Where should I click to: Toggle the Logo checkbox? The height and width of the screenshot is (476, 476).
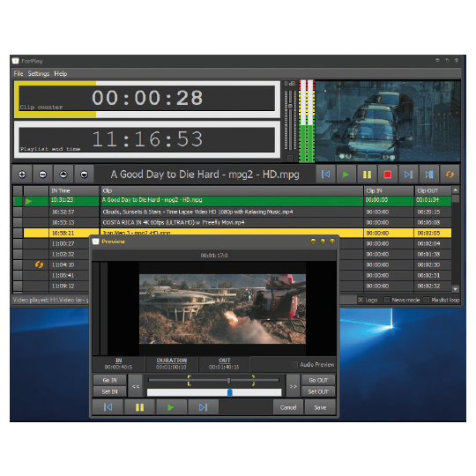[361, 300]
